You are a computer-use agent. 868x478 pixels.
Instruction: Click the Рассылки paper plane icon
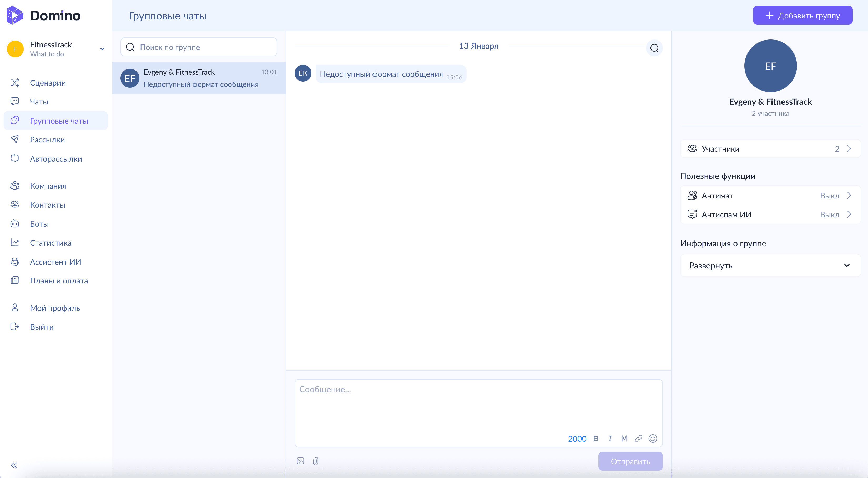click(x=15, y=139)
